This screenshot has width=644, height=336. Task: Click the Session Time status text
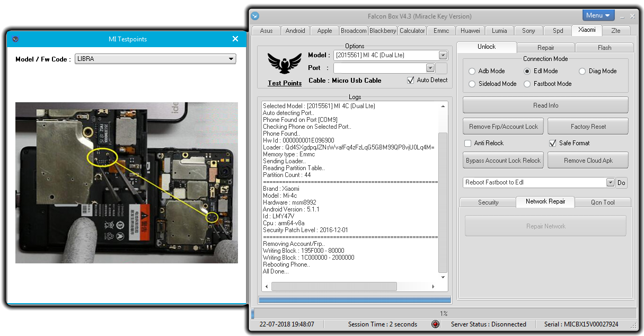(x=382, y=324)
